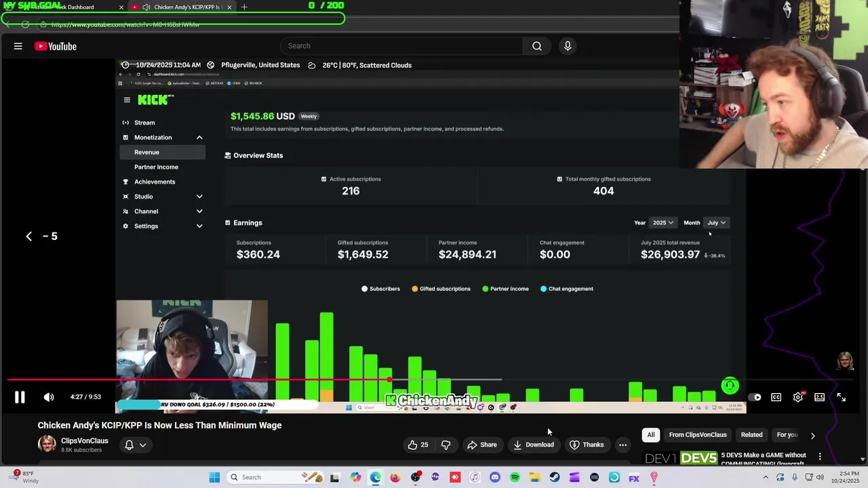Click the progress bar scrubber dot

click(x=390, y=380)
